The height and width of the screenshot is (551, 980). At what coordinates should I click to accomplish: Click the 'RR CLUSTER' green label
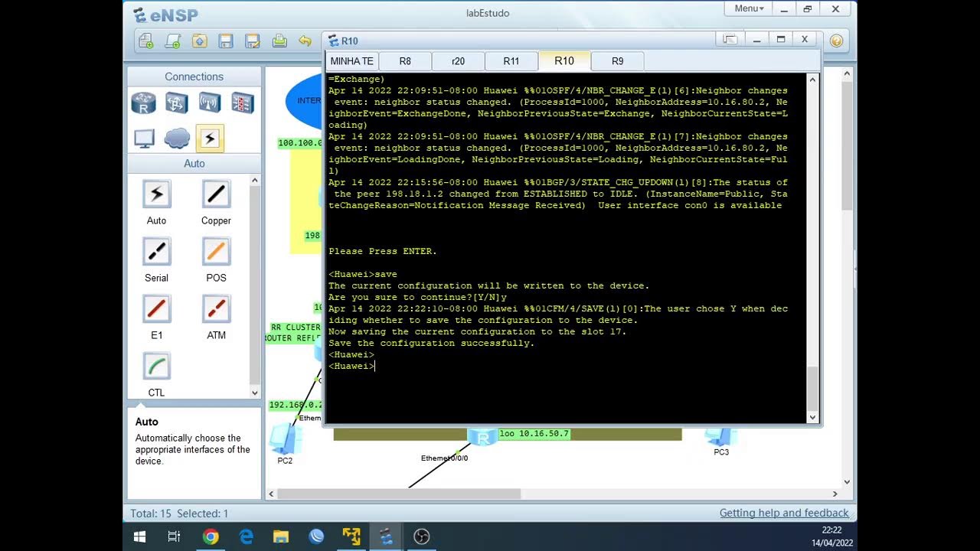click(296, 327)
